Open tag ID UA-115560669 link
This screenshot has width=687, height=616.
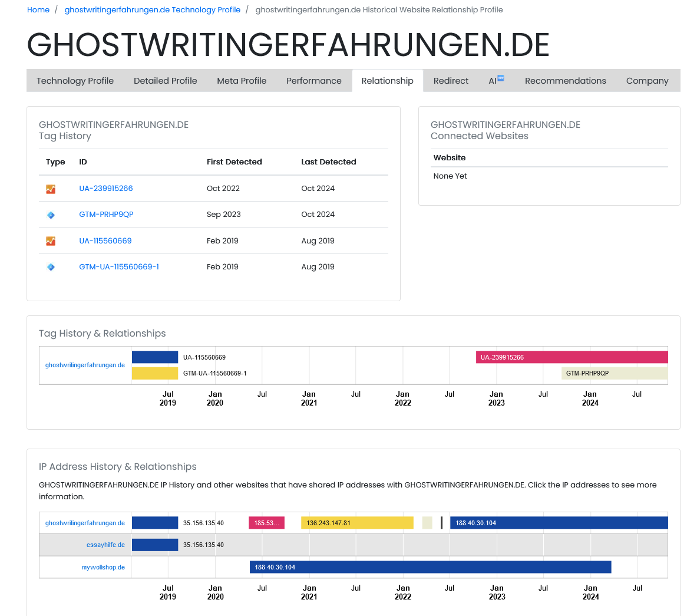tap(105, 241)
